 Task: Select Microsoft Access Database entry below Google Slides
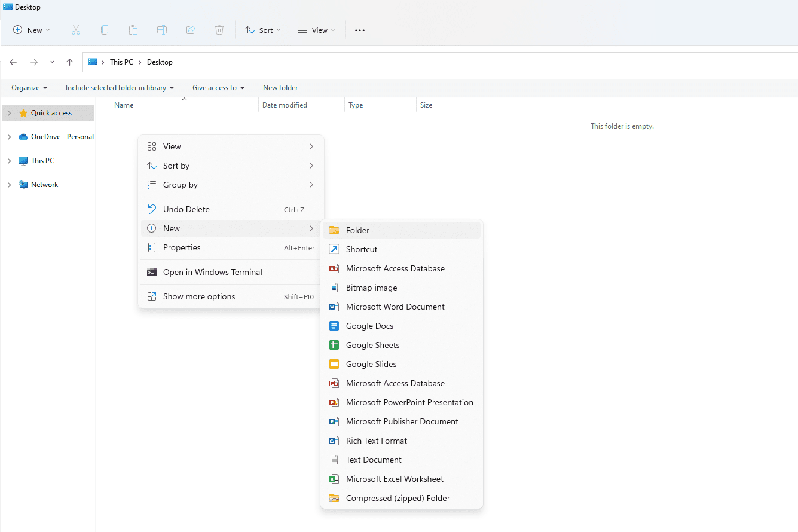click(x=402, y=383)
